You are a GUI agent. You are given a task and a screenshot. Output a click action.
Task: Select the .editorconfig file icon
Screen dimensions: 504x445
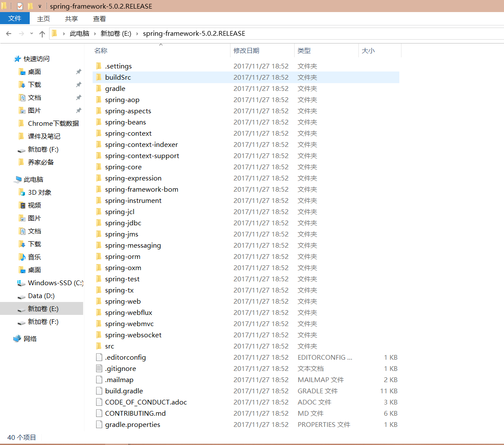(99, 357)
